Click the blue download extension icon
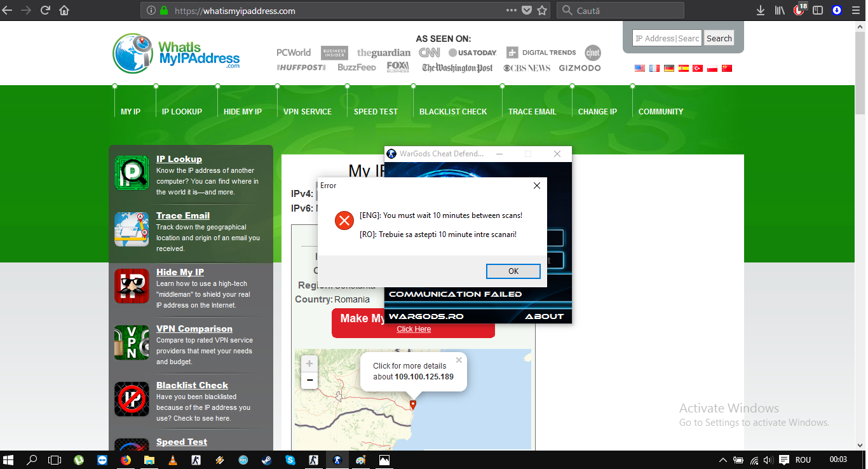 pyautogui.click(x=837, y=10)
